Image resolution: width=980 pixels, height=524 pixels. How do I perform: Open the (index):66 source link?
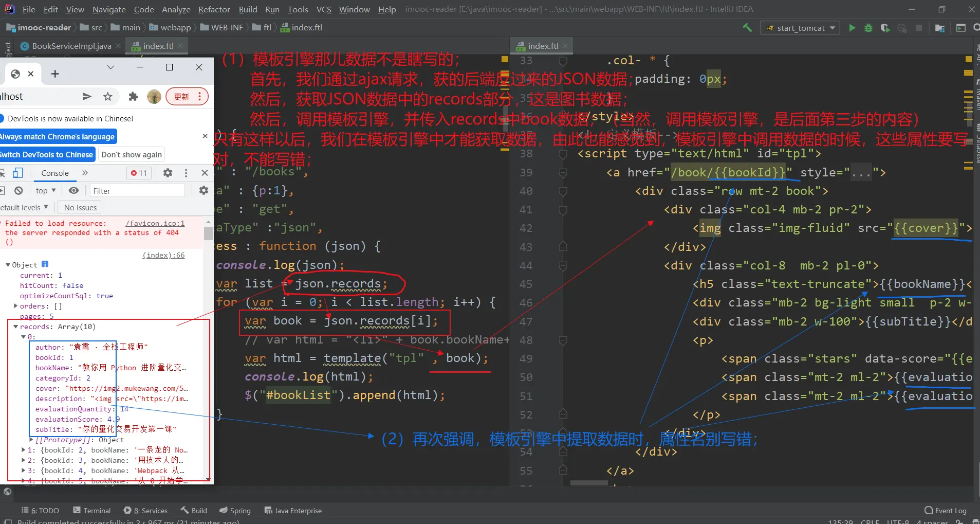click(x=163, y=255)
